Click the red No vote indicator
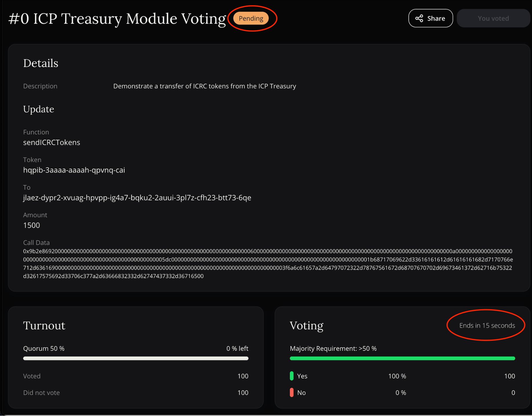This screenshot has height=416, width=532. coord(291,393)
